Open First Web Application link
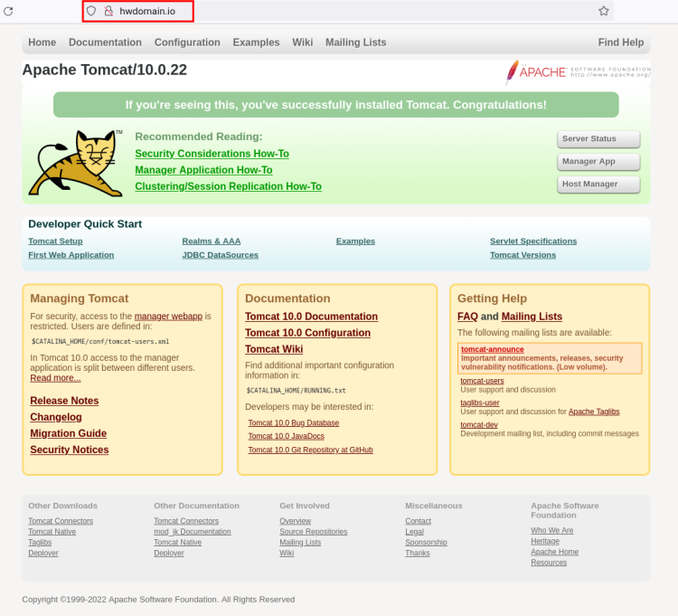Image resolution: width=678 pixels, height=616 pixels. [x=71, y=255]
